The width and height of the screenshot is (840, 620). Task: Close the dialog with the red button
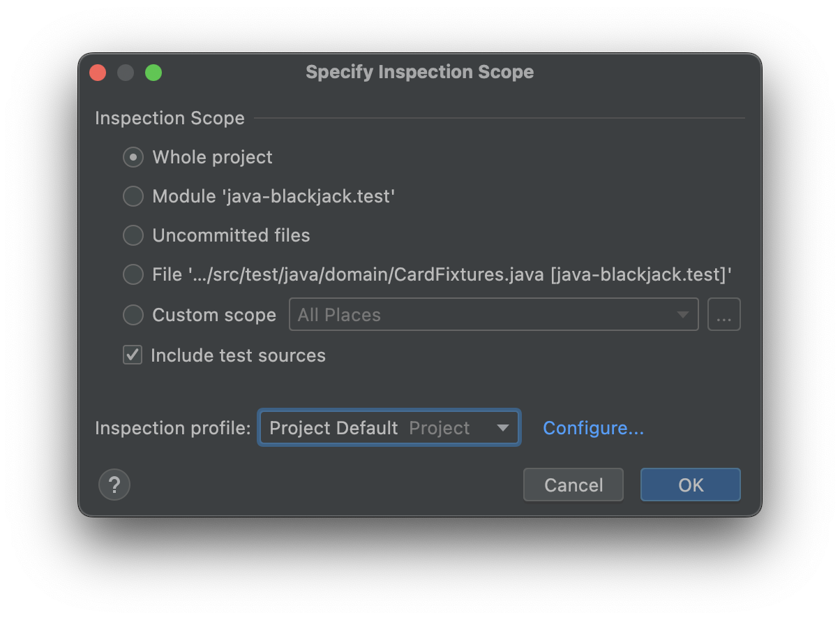98,73
